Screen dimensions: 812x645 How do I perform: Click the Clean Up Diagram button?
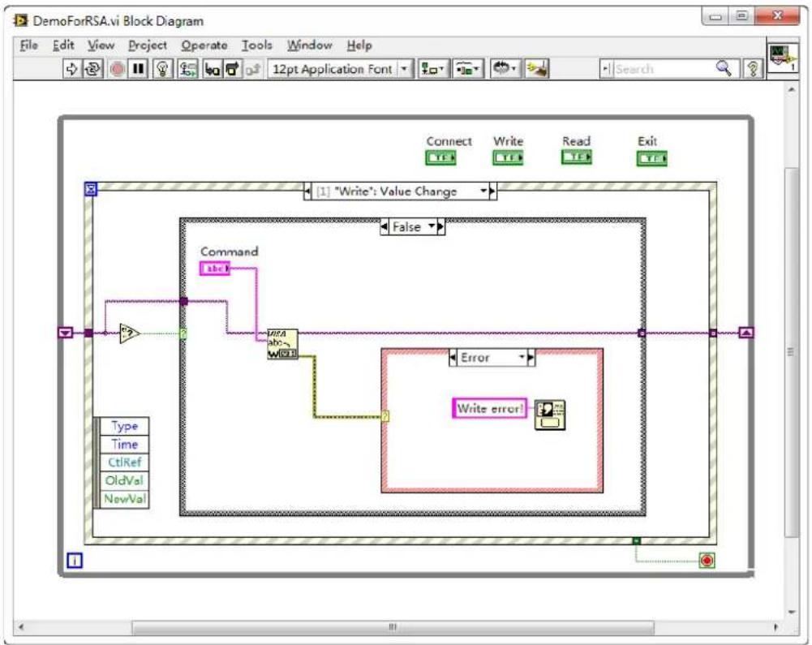click(x=536, y=69)
